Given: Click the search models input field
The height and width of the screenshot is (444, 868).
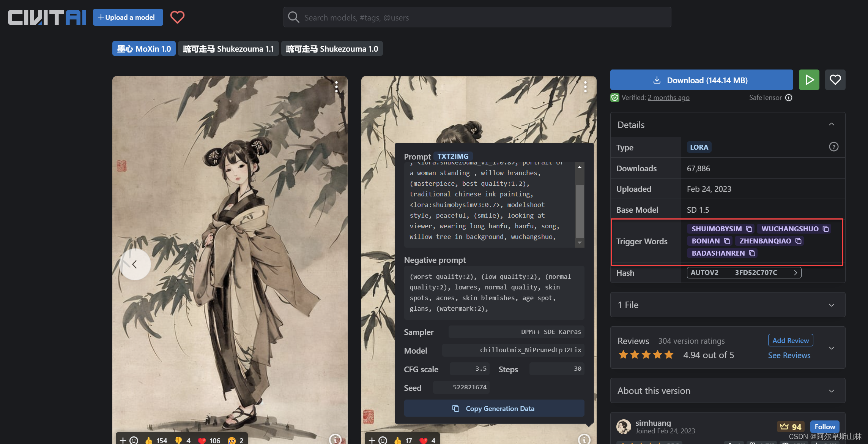Looking at the screenshot, I should (482, 17).
